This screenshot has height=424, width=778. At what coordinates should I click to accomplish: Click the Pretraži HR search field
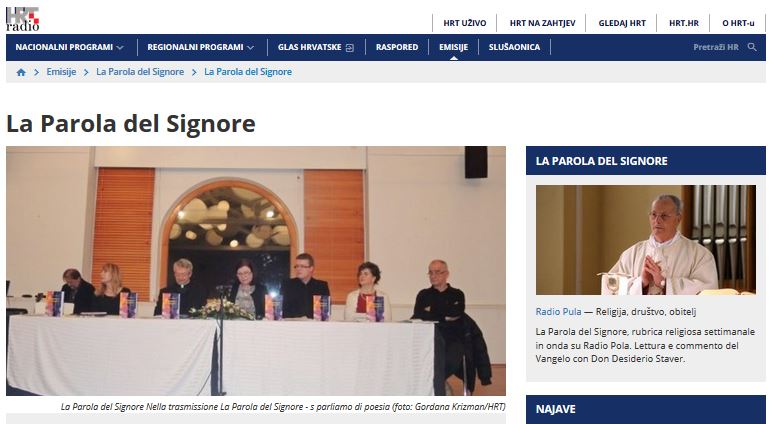pos(716,47)
